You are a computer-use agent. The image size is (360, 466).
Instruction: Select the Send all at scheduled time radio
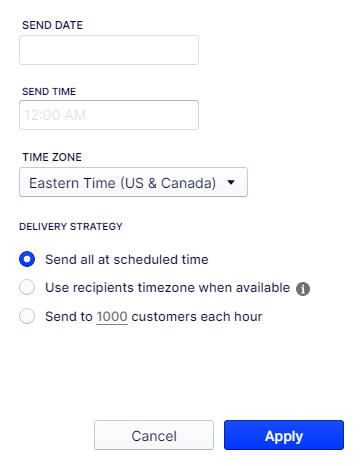27,259
